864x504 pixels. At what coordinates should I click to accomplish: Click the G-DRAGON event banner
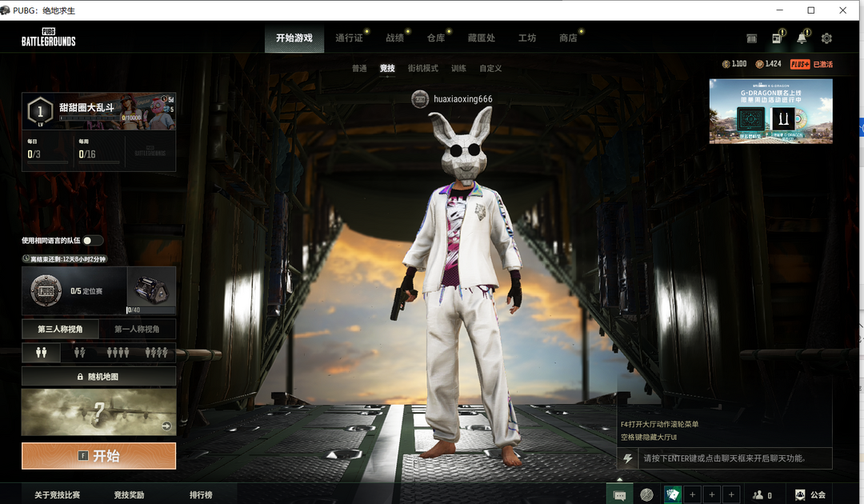[x=770, y=111]
